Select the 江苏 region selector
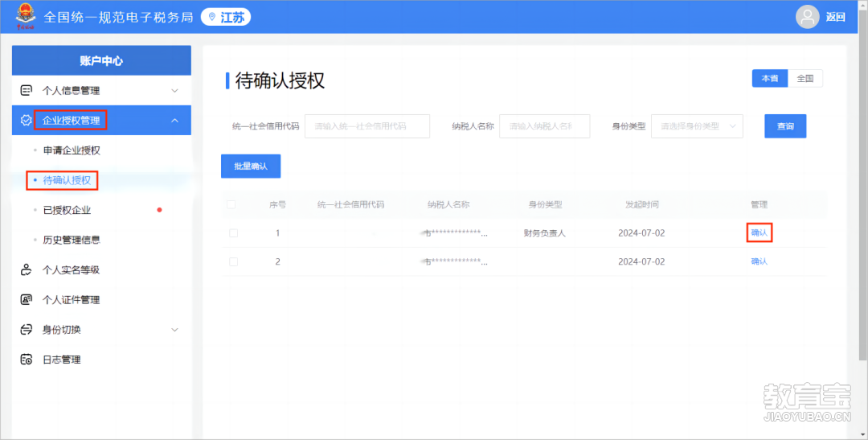 [226, 17]
